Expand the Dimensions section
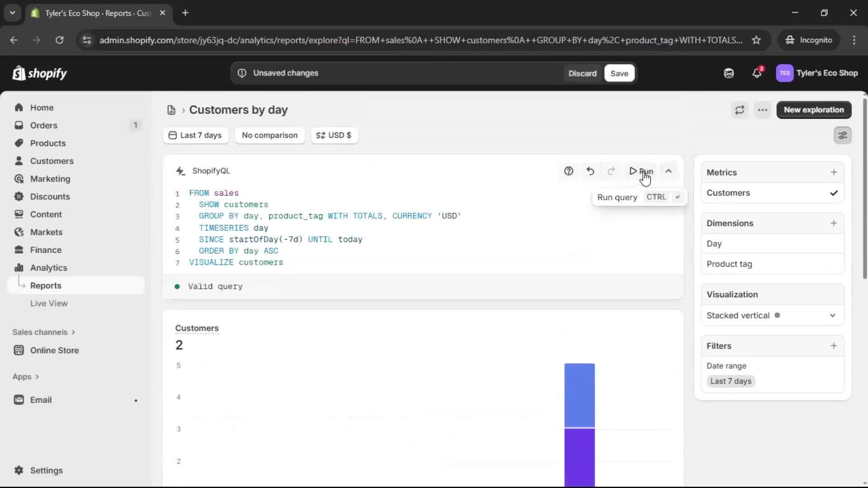The image size is (868, 488). (x=834, y=223)
